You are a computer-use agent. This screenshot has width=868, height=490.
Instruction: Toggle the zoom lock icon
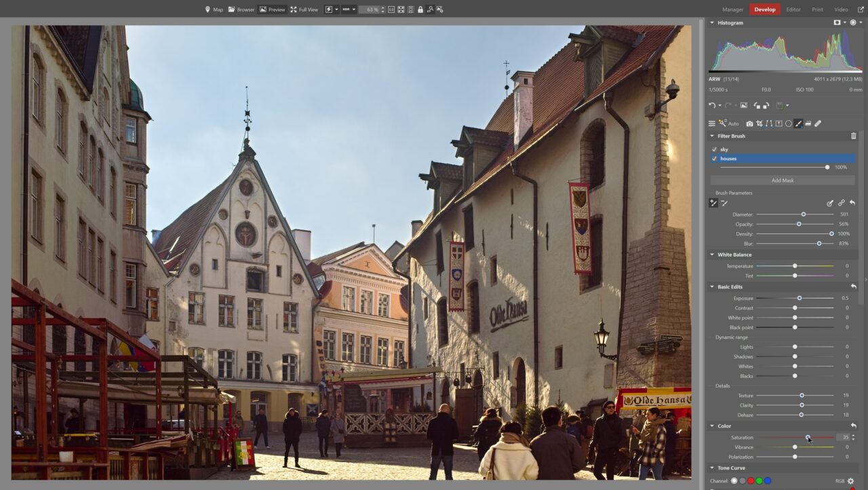tap(420, 10)
